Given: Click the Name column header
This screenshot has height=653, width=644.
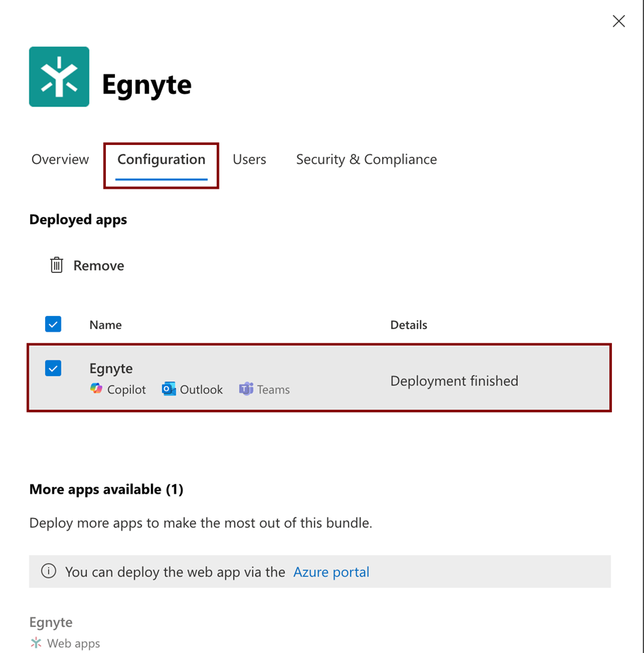Looking at the screenshot, I should tap(106, 325).
